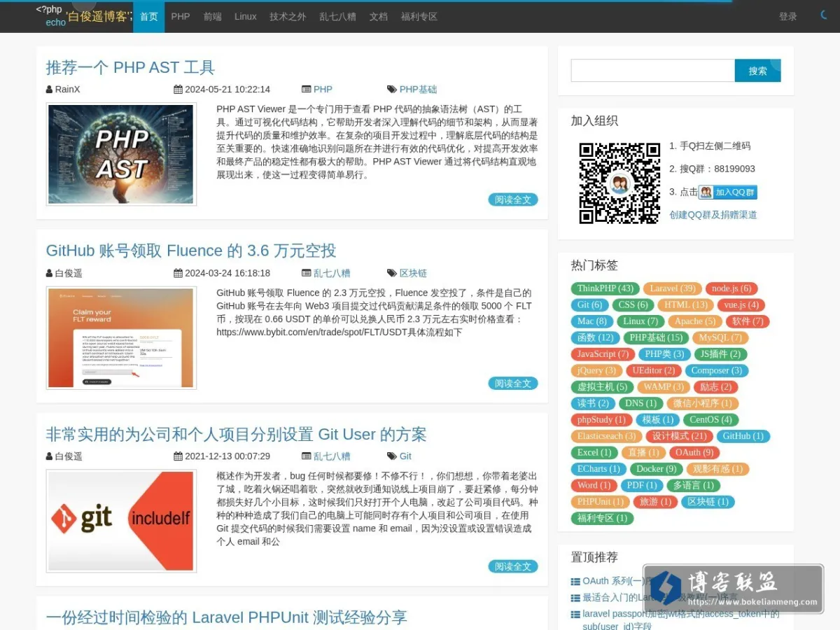Open 福利专区 in the top navigation bar
This screenshot has height=630, width=840.
tap(419, 17)
